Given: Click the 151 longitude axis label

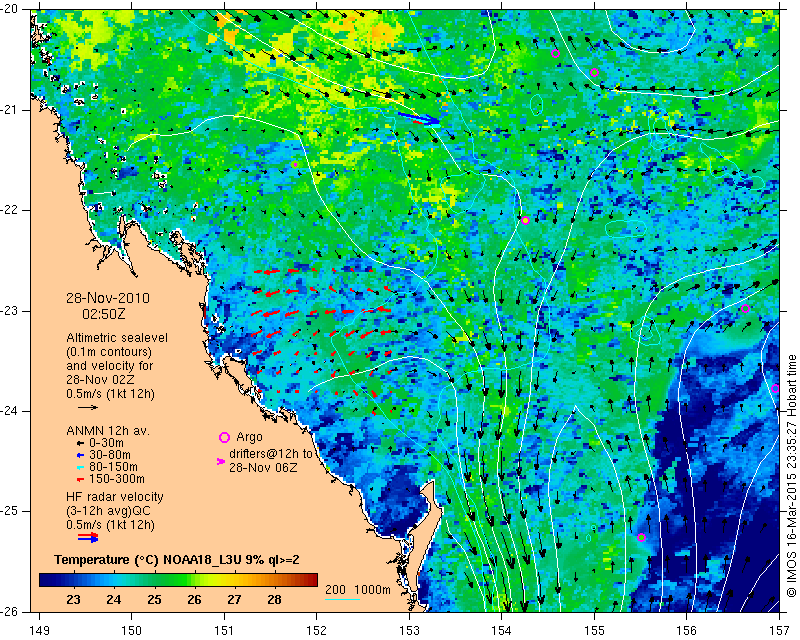Looking at the screenshot, I should pos(224,631).
